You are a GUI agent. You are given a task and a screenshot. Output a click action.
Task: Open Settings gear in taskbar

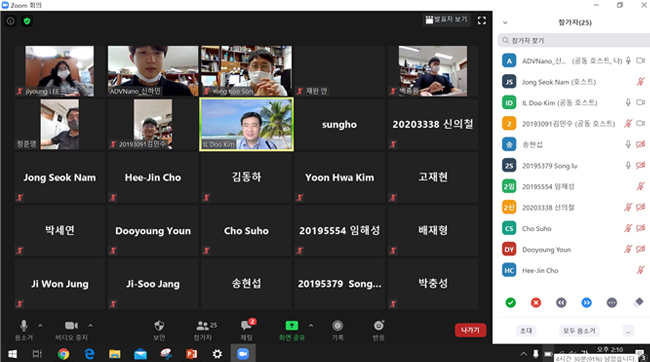pos(217,354)
